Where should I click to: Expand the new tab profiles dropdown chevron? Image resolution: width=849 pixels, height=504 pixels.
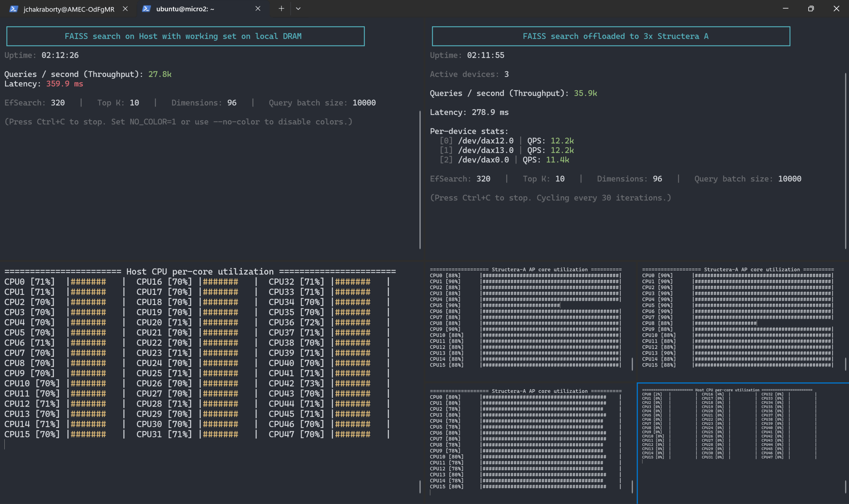tap(298, 9)
